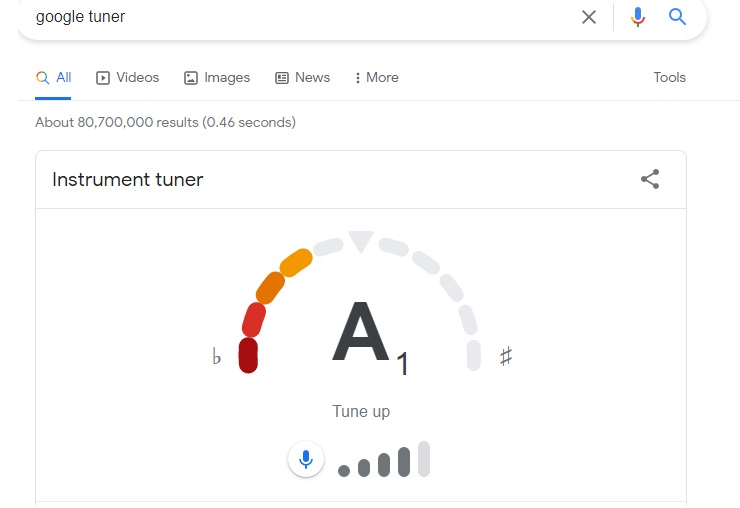Click the sharp symbol on tuner
740x508 pixels.
506,356
